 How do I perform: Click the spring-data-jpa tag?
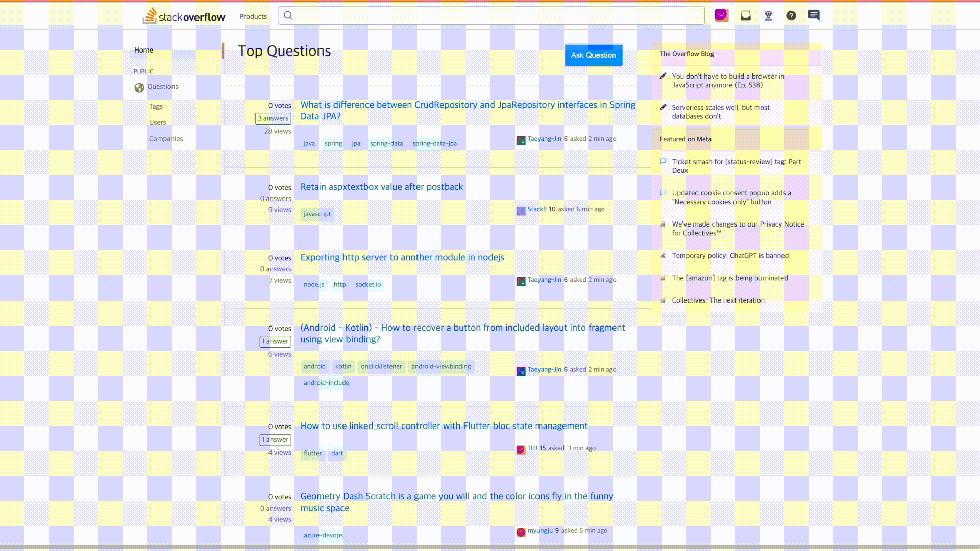coord(434,144)
